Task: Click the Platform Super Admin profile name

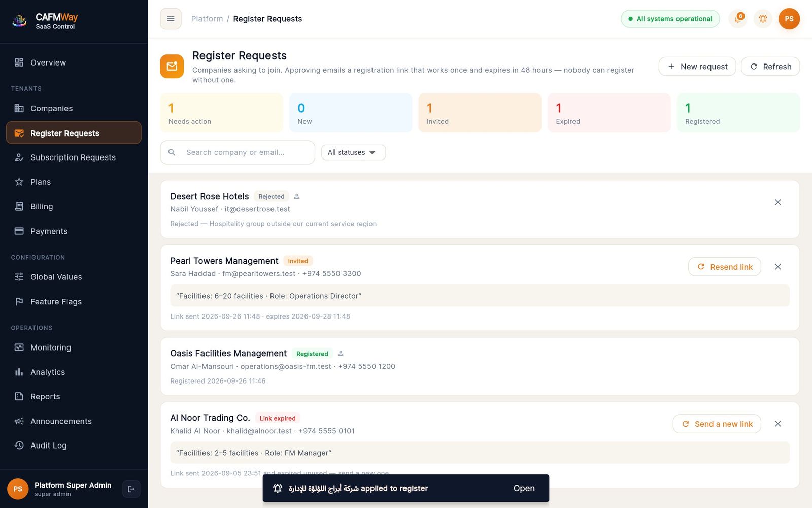Action: (73, 485)
